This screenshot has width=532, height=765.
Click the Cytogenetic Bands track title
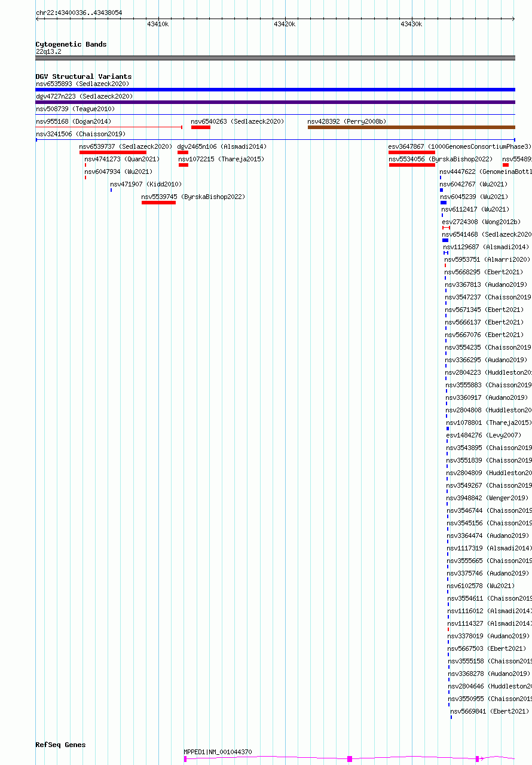pyautogui.click(x=71, y=44)
